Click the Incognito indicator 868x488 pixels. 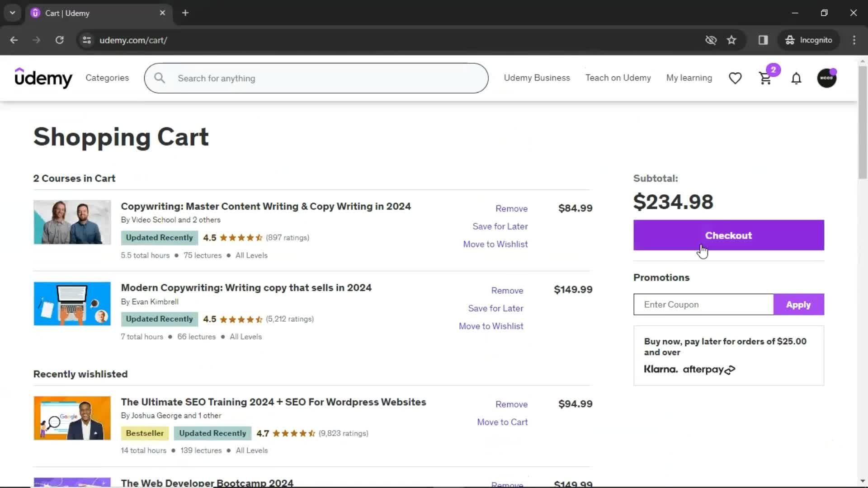[809, 40]
